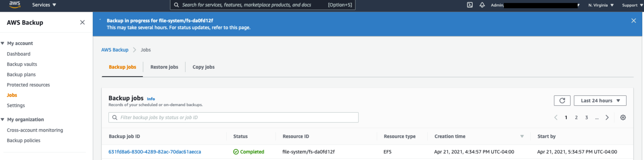Screen dimensions: 644x160
Task: Go to next page of backup jobs
Action: (607, 117)
